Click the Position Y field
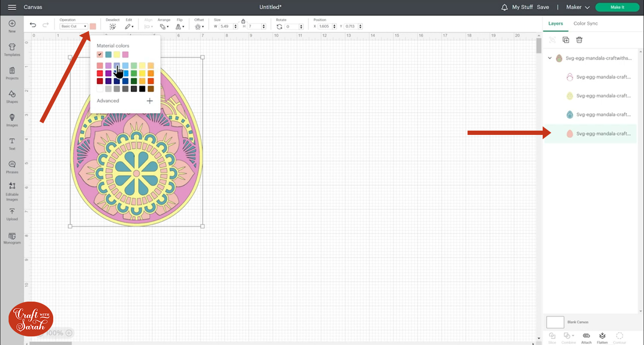 [x=353, y=27]
